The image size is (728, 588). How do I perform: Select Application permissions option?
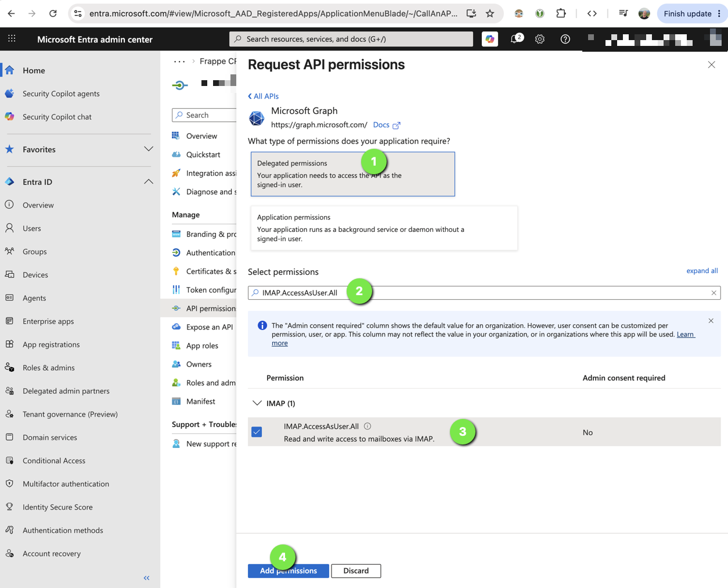384,228
